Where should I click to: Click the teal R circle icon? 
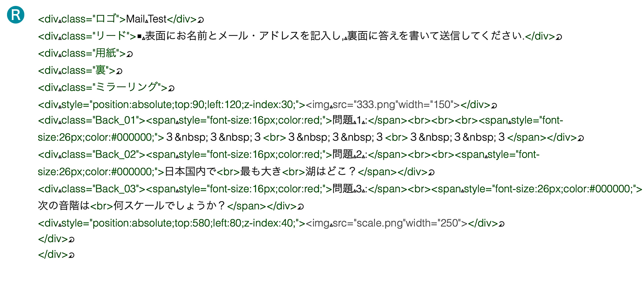(x=16, y=15)
